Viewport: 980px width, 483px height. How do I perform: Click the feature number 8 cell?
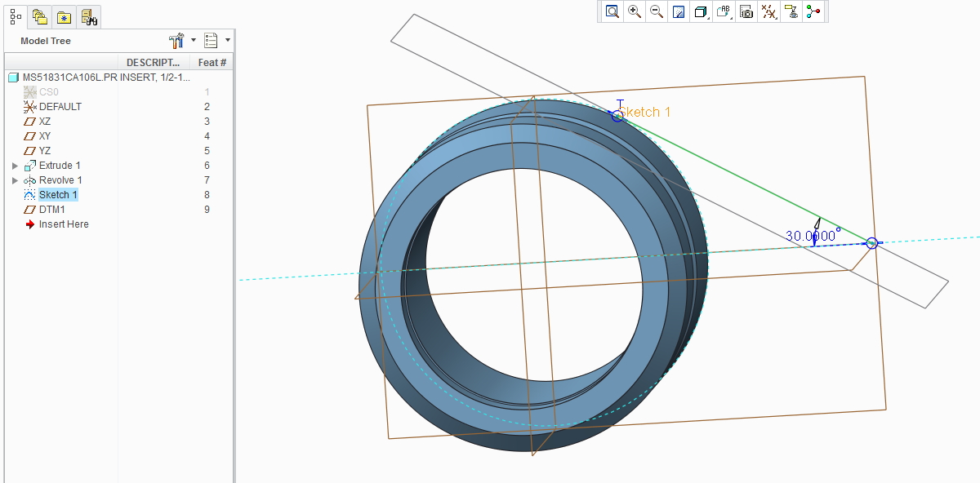point(207,195)
